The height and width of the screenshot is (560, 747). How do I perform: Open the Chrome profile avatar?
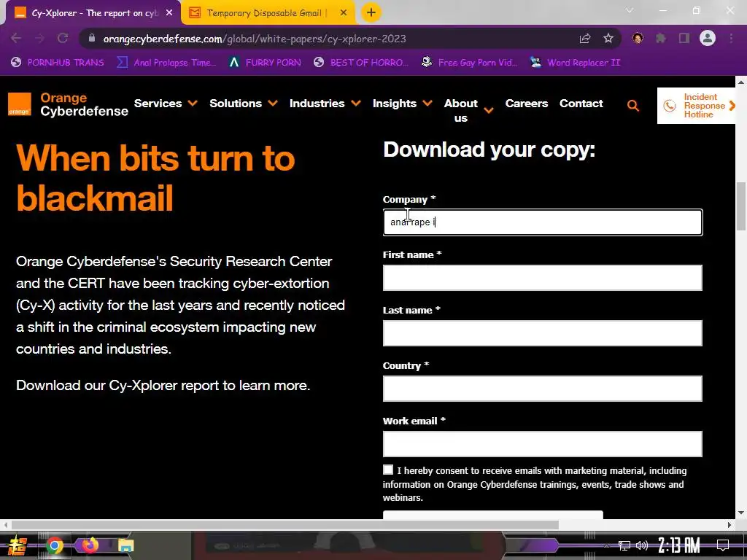[708, 38]
